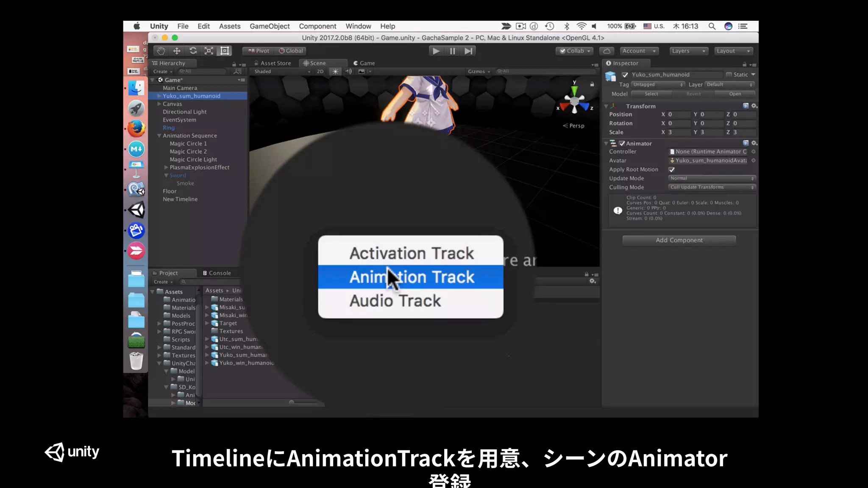Open the Layer dropdown Default
Screen dimensions: 868x488
point(730,85)
